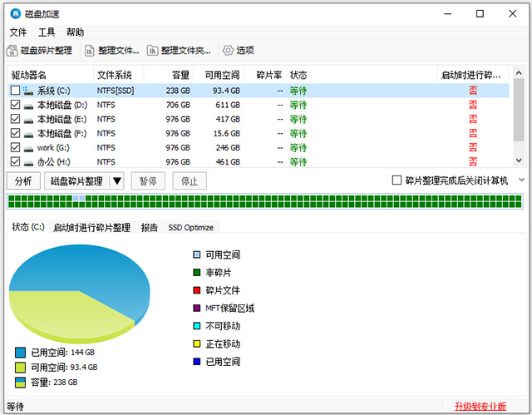This screenshot has height=415, width=532.
Task: Uncheck the 本地磁盘 (D:) checkbox
Action: pos(15,105)
